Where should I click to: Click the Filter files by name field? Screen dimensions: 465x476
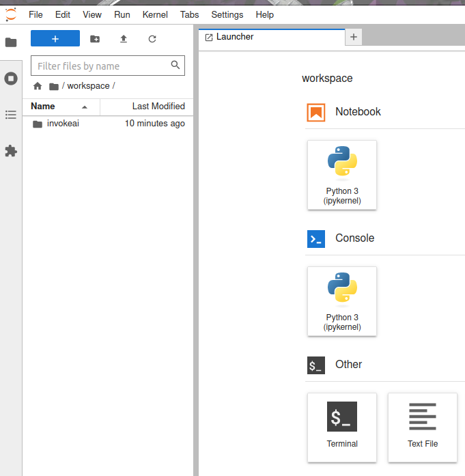pyautogui.click(x=100, y=66)
